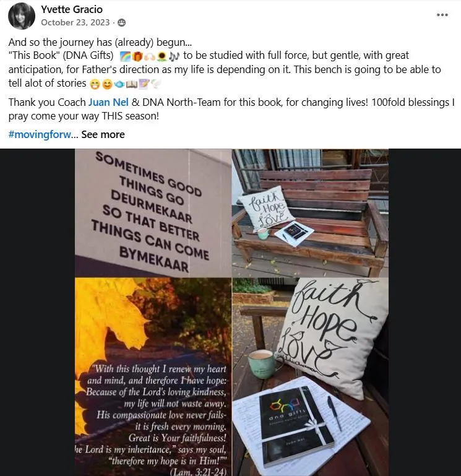The height and width of the screenshot is (476, 461).
Task: Click the sunflower emoji in the post
Action: click(x=162, y=56)
